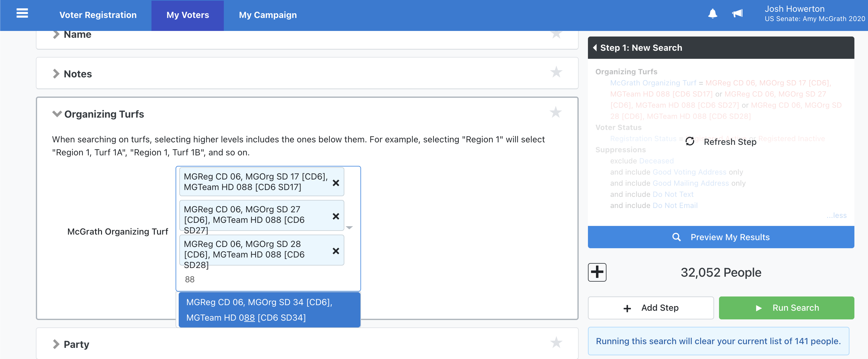The width and height of the screenshot is (868, 359).
Task: Select the SD 34 turf suggestion
Action: [269, 309]
